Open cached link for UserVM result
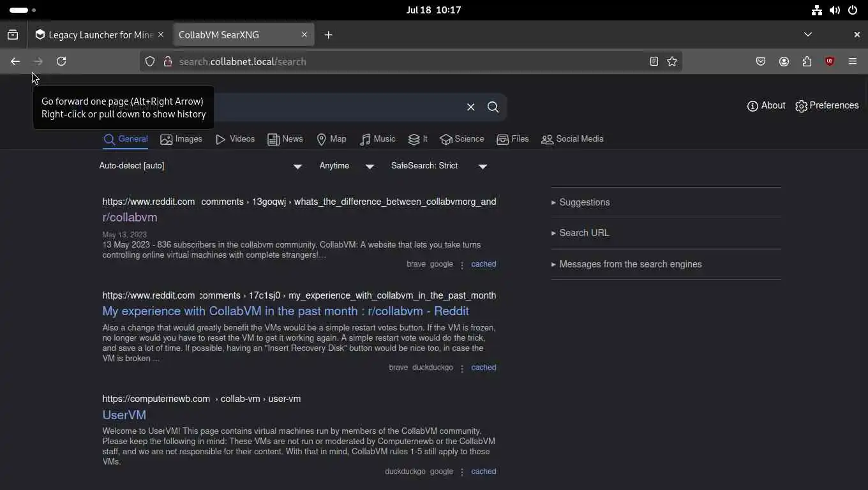 tap(483, 471)
